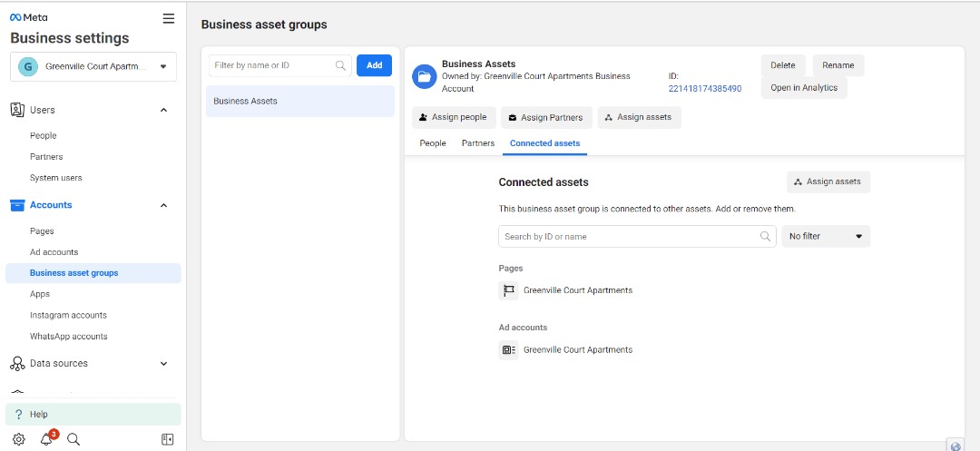Image resolution: width=980 pixels, height=451 pixels.
Task: Click the blue folder Business Assets icon
Action: [x=425, y=77]
